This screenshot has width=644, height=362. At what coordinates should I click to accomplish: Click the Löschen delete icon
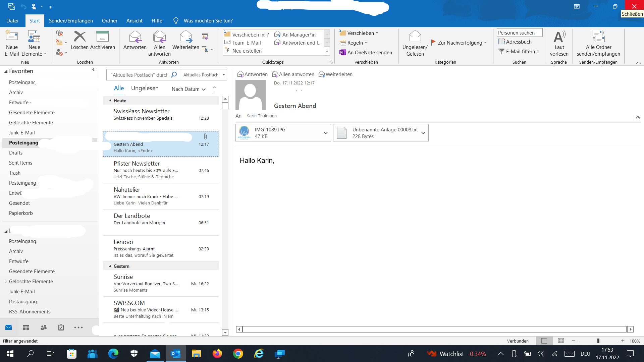point(79,37)
